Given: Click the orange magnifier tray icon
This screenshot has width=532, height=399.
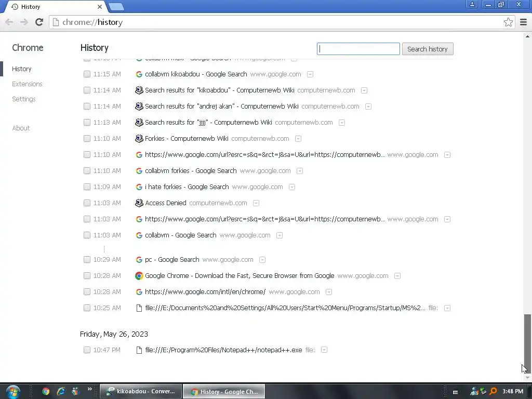Looking at the screenshot, I should 493,392.
